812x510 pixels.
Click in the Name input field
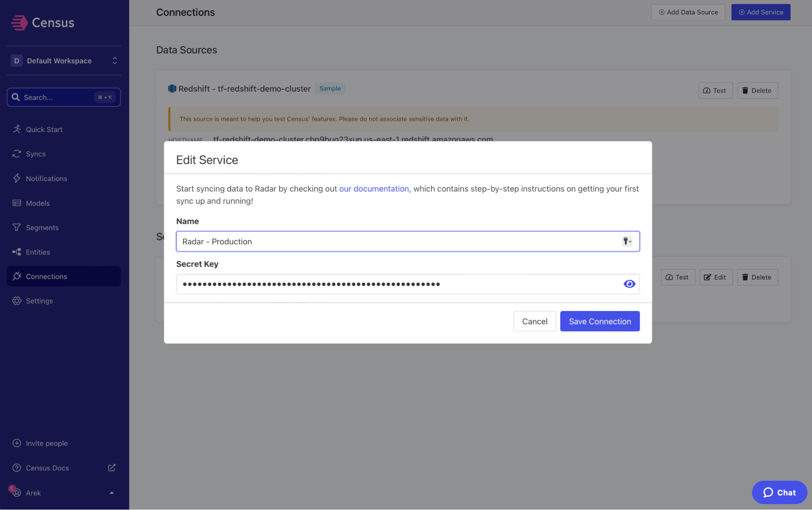tap(407, 241)
